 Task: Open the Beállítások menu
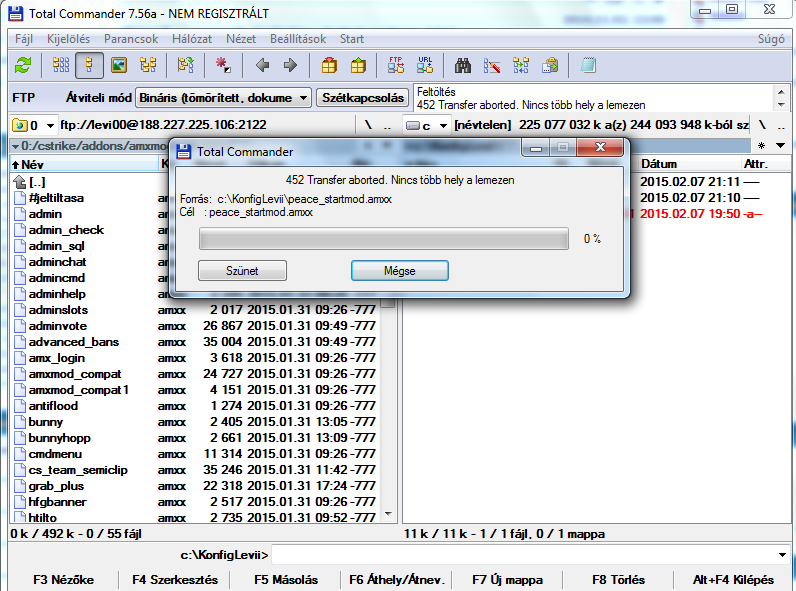click(x=298, y=39)
